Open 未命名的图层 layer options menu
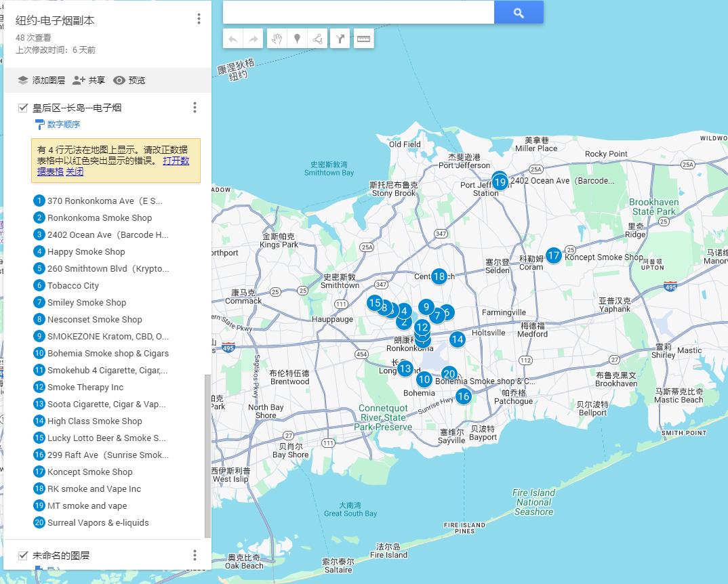This screenshot has width=728, height=584. (x=195, y=556)
